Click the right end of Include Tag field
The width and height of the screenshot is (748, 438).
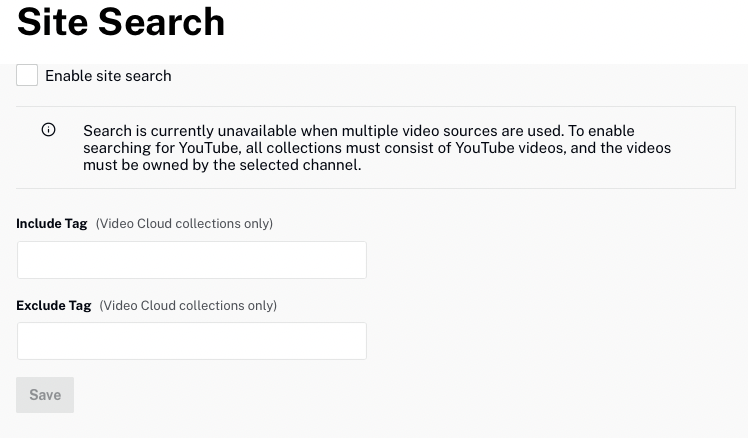(355, 260)
